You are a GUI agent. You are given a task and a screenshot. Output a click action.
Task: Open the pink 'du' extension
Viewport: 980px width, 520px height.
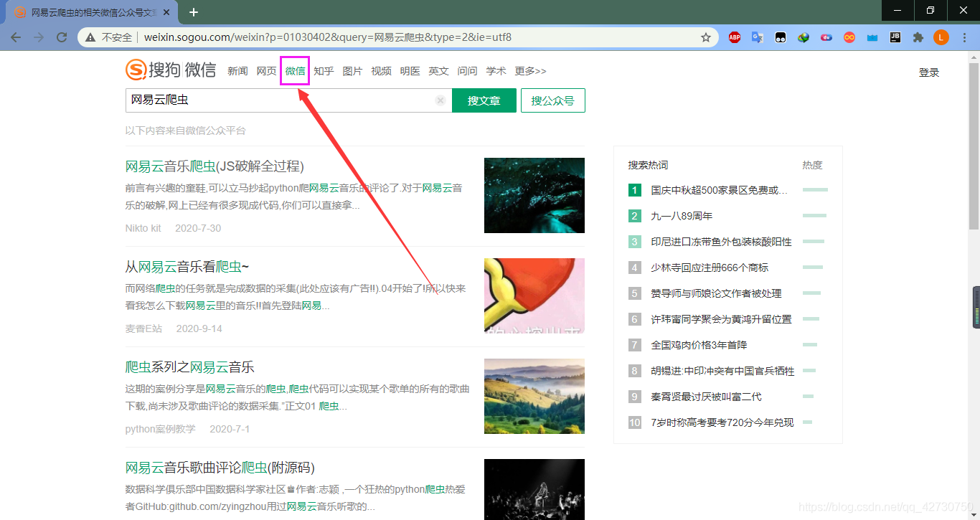826,37
